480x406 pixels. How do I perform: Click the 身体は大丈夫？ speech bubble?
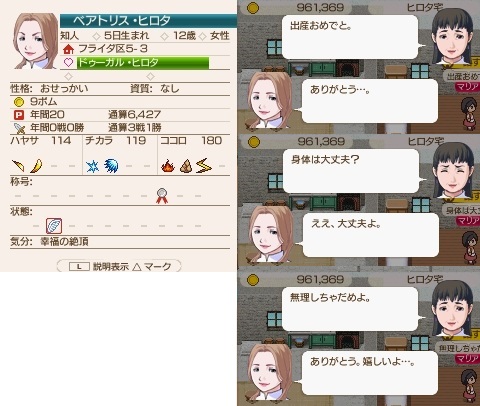coord(350,171)
